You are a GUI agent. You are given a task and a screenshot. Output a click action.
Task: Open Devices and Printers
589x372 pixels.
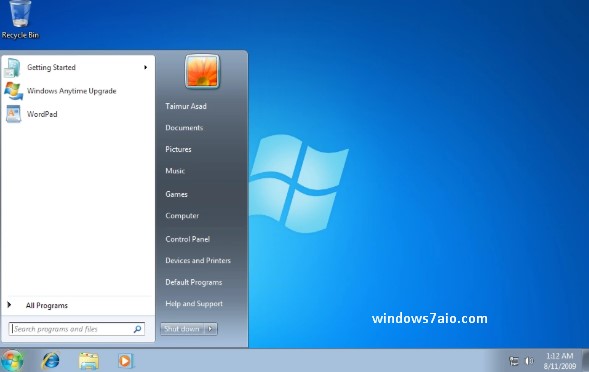(x=198, y=260)
